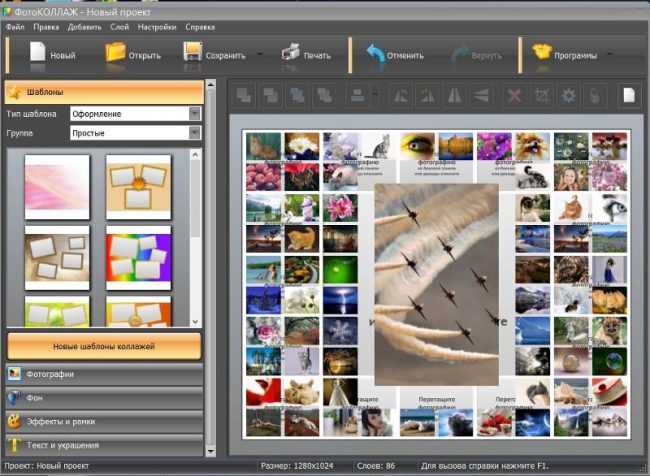The height and width of the screenshot is (476, 650).
Task: Rotate the layer right
Action: point(427,95)
